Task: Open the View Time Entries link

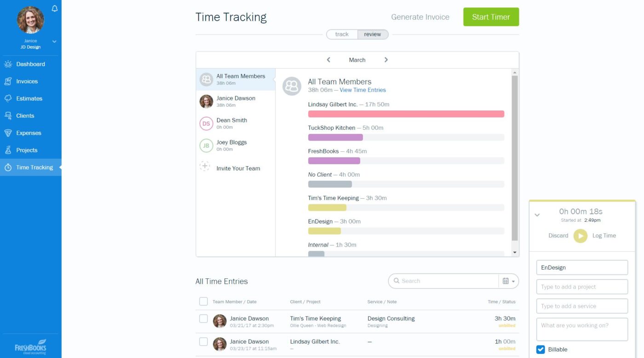Action: [362, 90]
